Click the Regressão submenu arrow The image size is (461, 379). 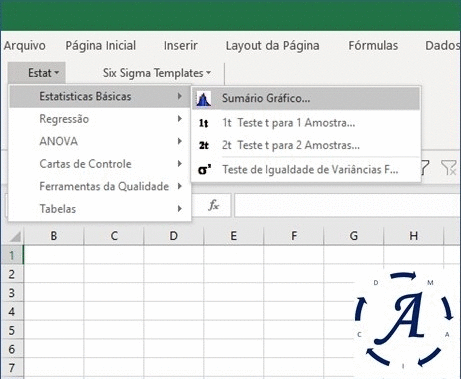[180, 119]
